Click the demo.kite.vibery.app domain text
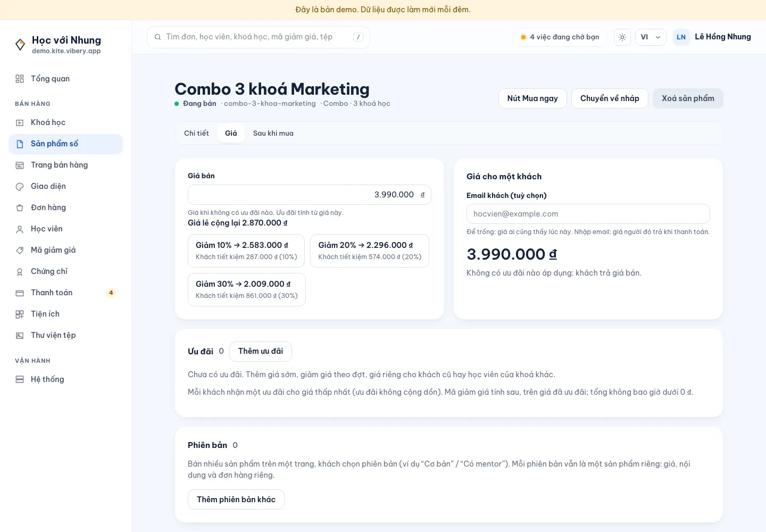Viewport: 766px width, 532px height. (66, 51)
